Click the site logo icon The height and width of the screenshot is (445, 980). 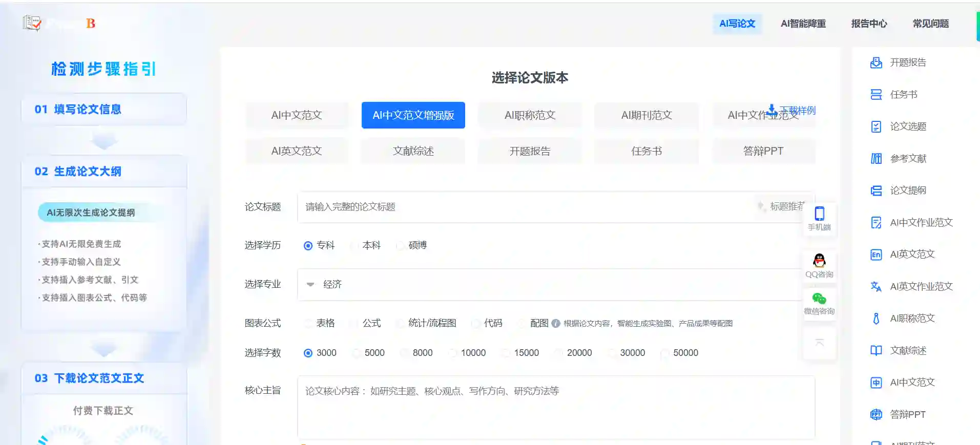(x=32, y=23)
